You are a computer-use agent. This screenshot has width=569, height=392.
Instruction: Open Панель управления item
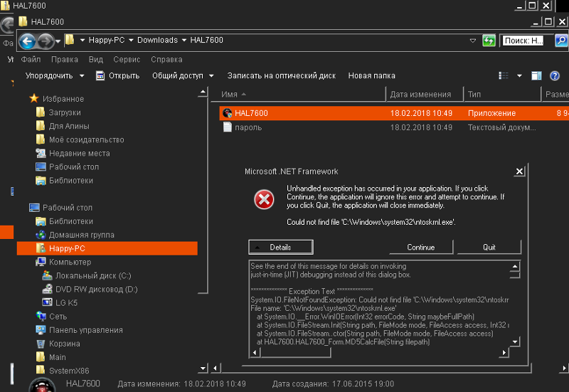[79, 330]
